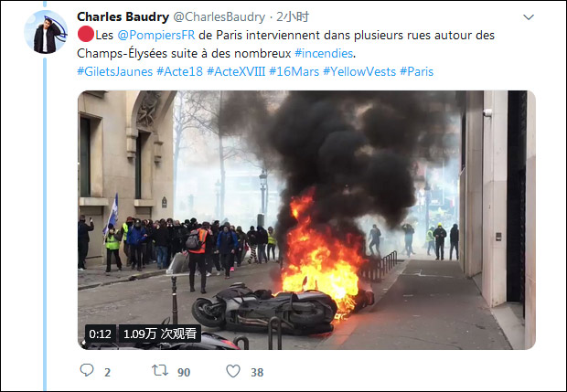Open the #16Mars hashtag
The width and height of the screenshot is (567, 392).
[x=294, y=71]
